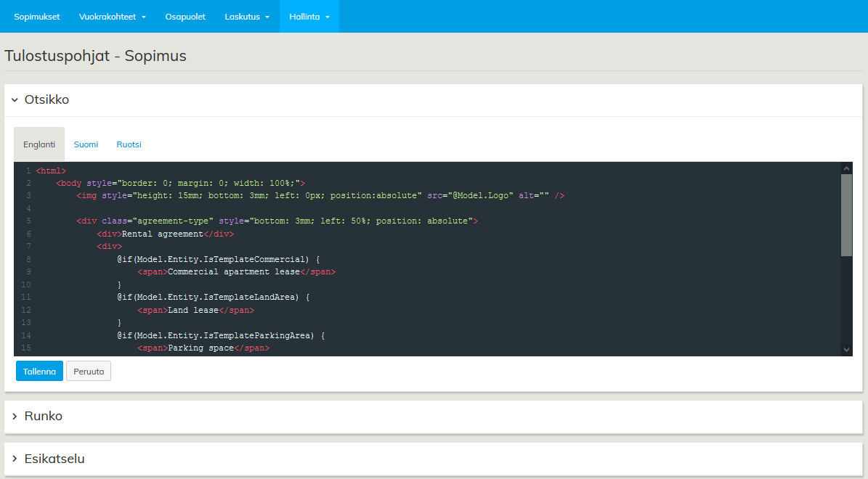This screenshot has width=868, height=479.
Task: Save the template with Tallenna
Action: pos(39,372)
